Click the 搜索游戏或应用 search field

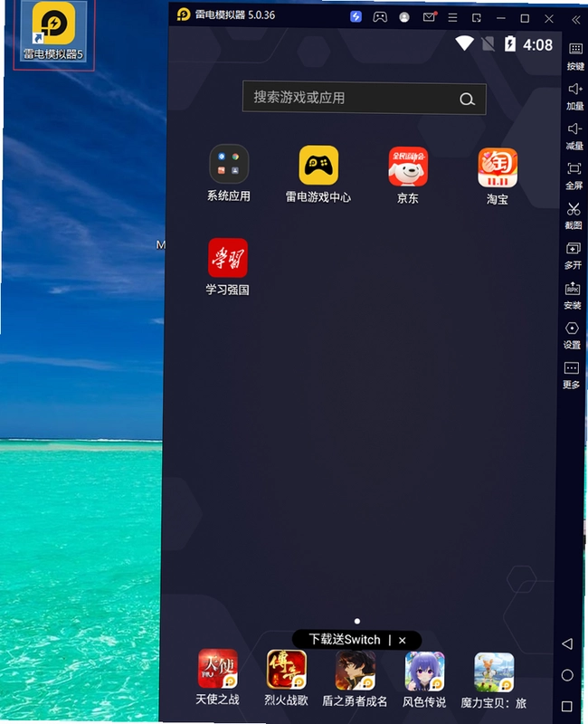pos(365,98)
